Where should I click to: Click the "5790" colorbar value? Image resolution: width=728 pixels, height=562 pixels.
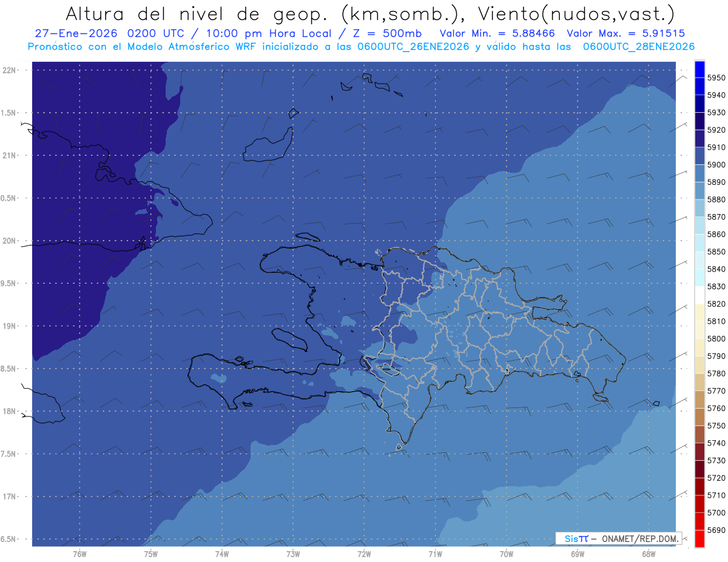tap(716, 356)
